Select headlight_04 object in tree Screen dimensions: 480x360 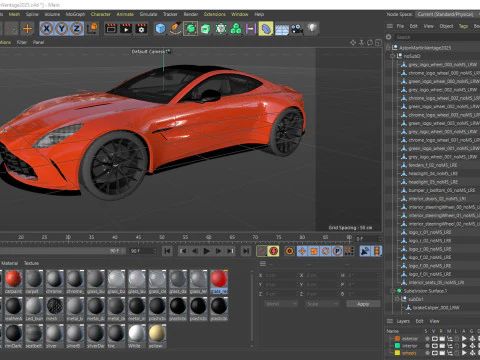(433, 174)
